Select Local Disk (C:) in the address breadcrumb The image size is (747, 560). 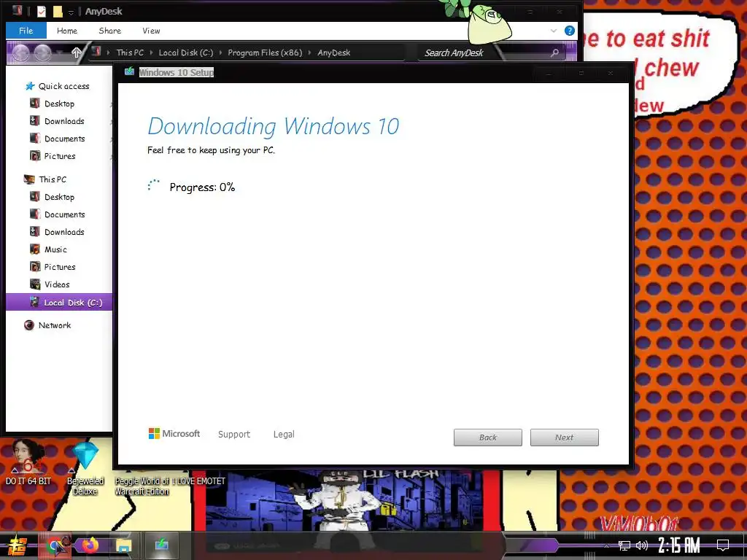pyautogui.click(x=186, y=52)
